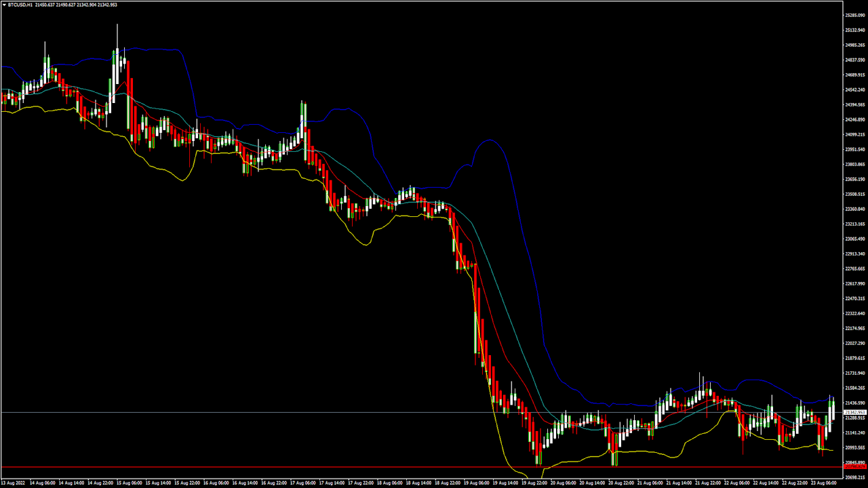The image size is (868, 488).
Task: Click the 21879.615 price axis label
Action: (856, 358)
